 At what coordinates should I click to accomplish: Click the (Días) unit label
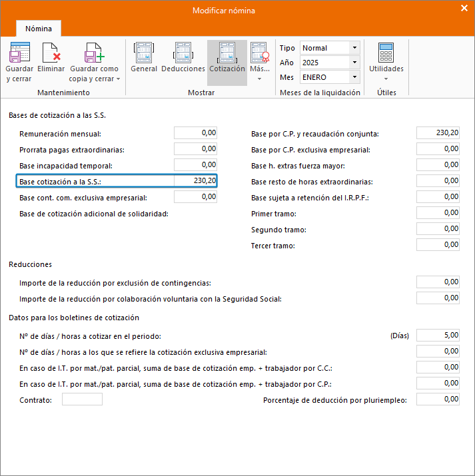400,336
